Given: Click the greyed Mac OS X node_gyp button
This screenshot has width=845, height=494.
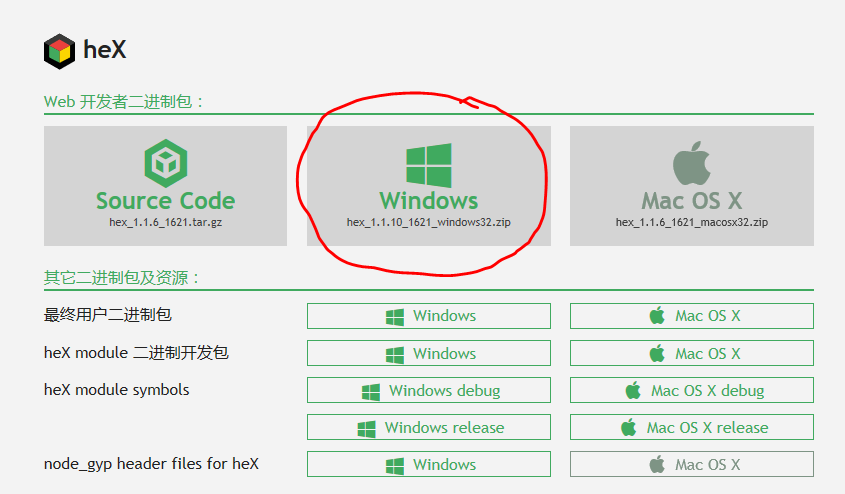Looking at the screenshot, I should (x=692, y=464).
